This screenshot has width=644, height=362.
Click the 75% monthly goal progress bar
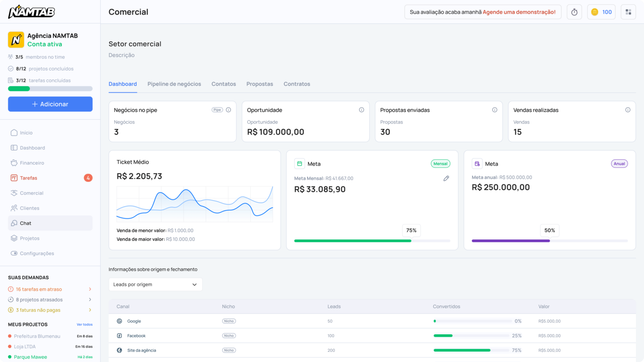(x=353, y=240)
